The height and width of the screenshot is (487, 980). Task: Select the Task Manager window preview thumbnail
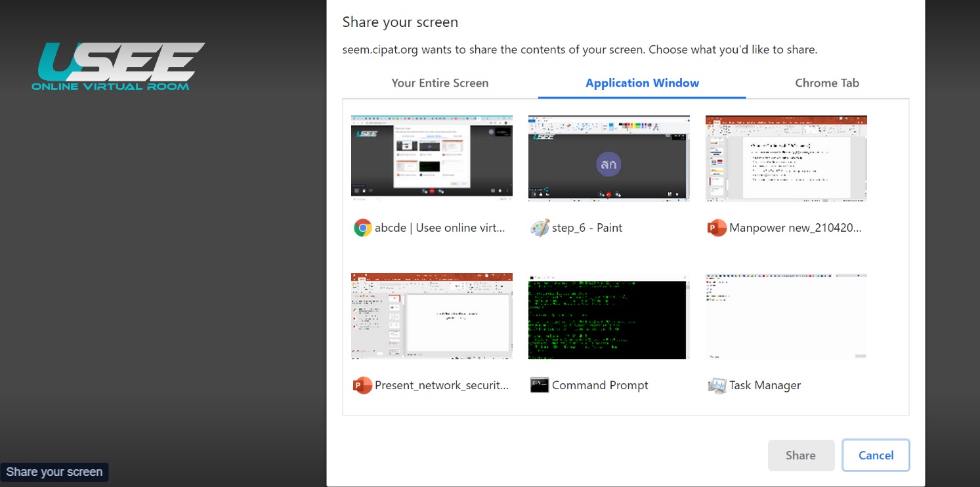tap(786, 316)
